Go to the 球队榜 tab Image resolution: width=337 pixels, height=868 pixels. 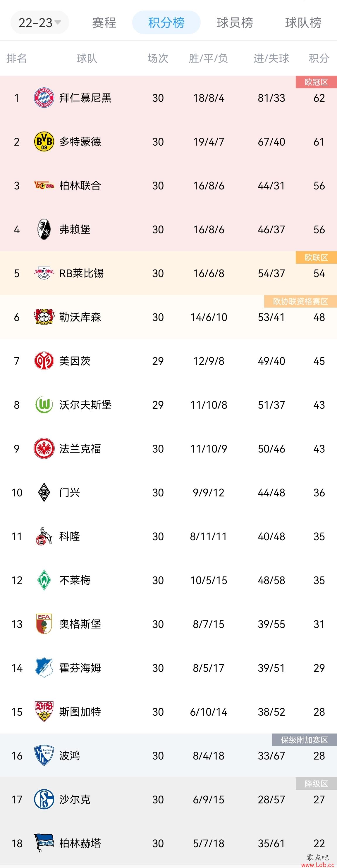click(x=303, y=23)
